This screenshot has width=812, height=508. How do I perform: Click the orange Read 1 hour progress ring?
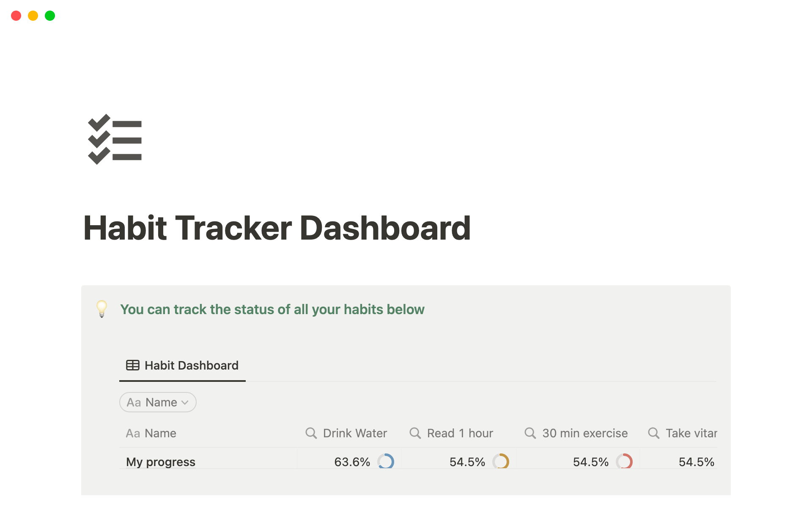point(501,461)
